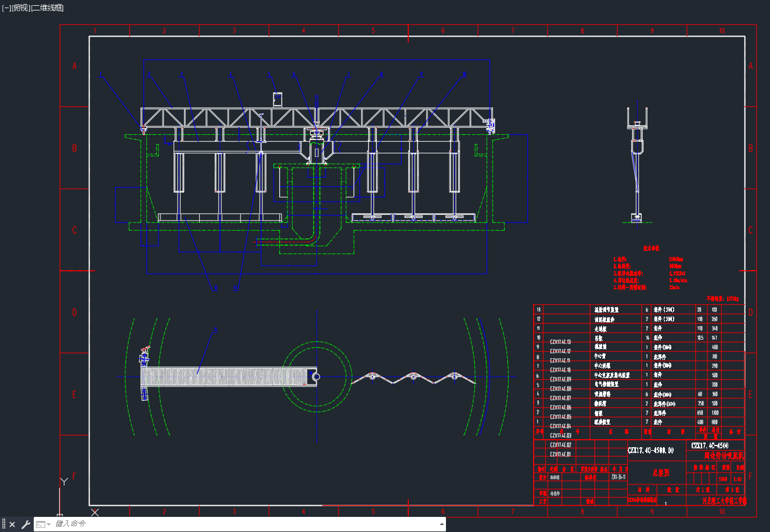Show recent commands list dropdown
The width and height of the screenshot is (770, 532).
(43, 524)
